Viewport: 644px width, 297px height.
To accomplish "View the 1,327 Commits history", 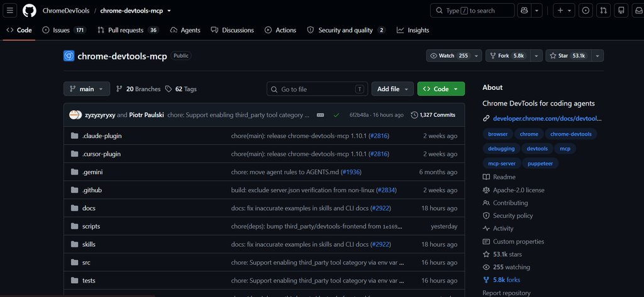I will coord(433,116).
